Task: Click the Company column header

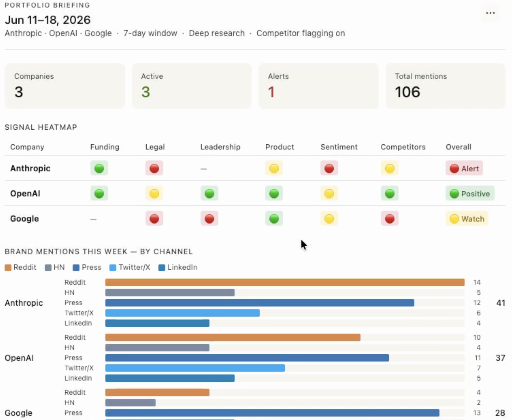Action: 27,147
